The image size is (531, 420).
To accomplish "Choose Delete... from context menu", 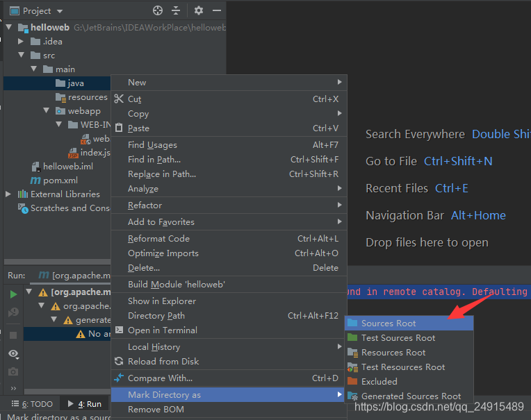I will click(229, 267).
